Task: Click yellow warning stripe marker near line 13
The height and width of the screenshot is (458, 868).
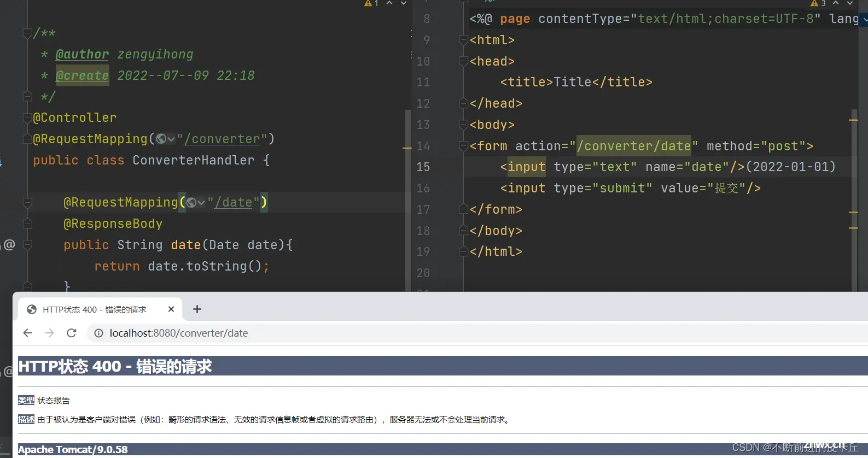Action: coord(854,120)
